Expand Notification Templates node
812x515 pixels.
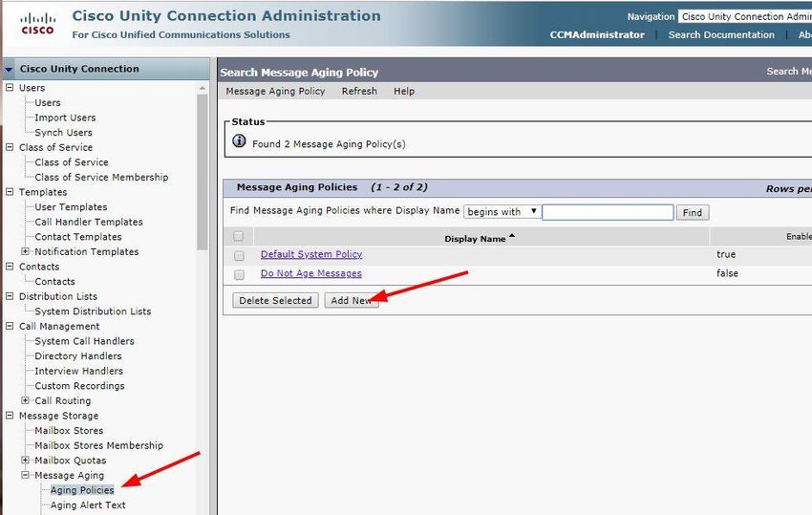coord(25,251)
